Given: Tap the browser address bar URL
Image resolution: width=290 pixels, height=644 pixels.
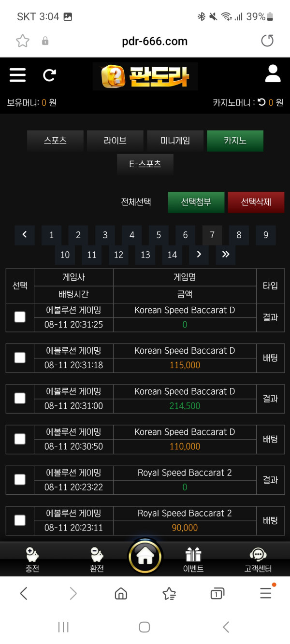Looking at the screenshot, I should click(155, 41).
